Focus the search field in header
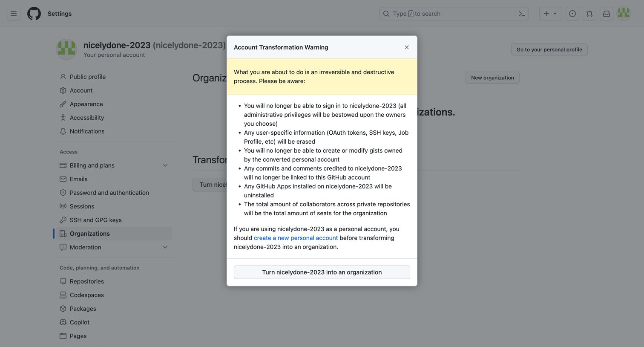The height and width of the screenshot is (347, 644). coord(454,14)
